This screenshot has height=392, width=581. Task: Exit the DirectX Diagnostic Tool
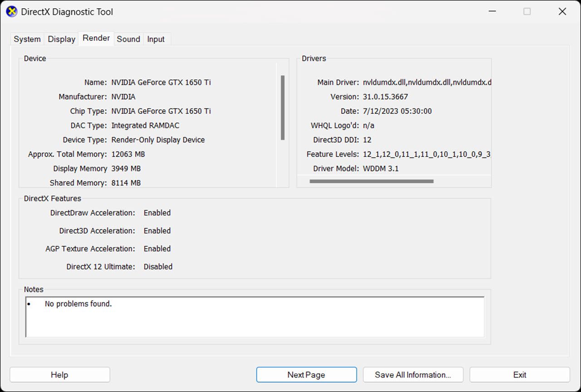519,374
